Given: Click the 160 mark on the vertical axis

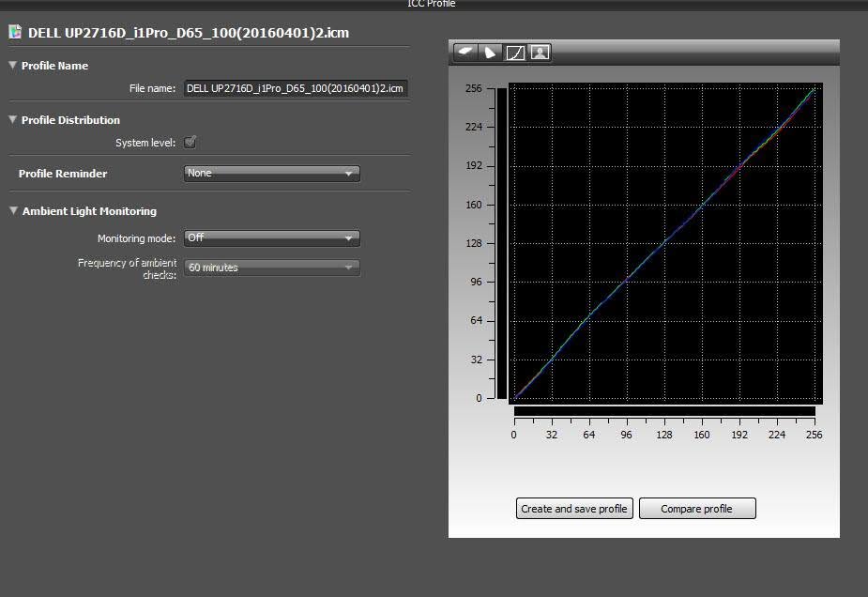Looking at the screenshot, I should coord(474,205).
